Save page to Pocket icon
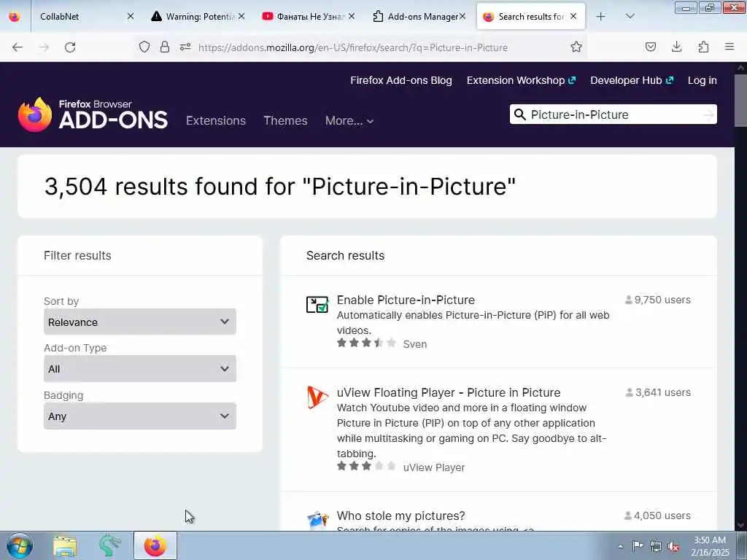Viewport: 747px width, 560px height. [x=651, y=47]
